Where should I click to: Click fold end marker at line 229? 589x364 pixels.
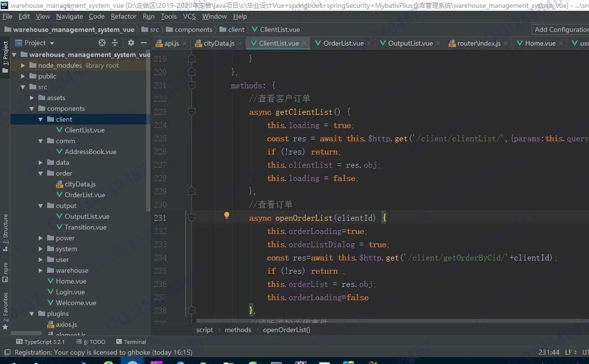coord(191,191)
